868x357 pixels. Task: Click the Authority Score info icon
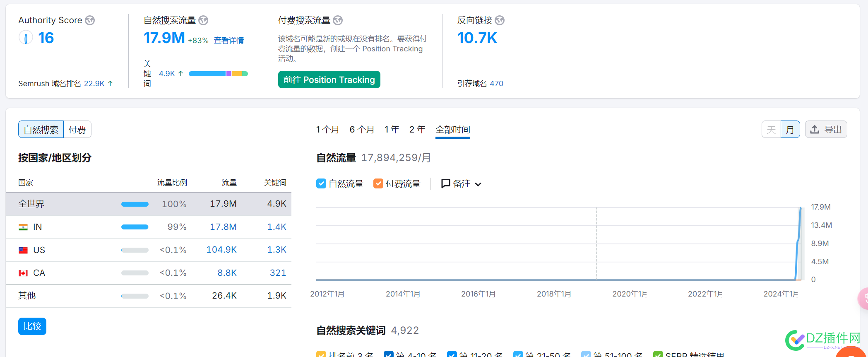point(90,20)
